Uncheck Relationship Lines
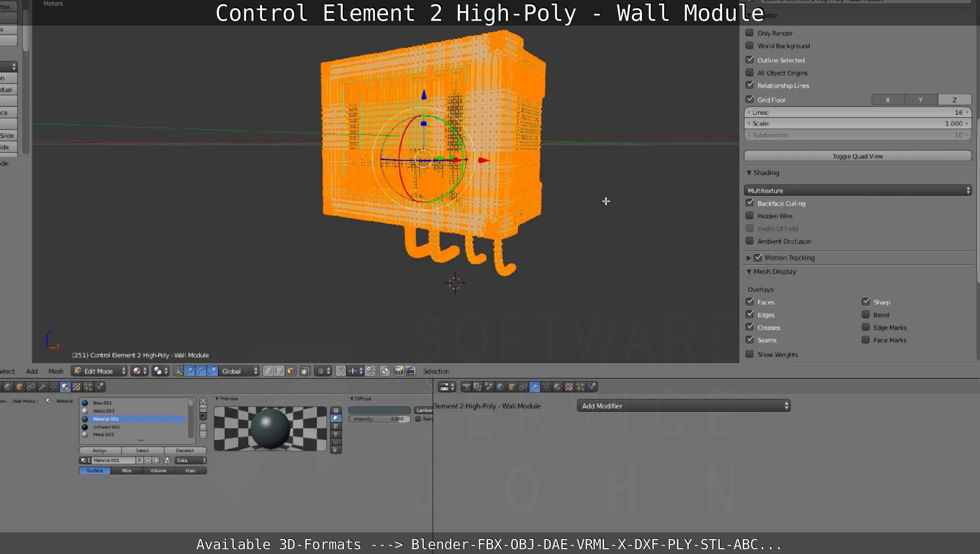The width and height of the screenshot is (980, 554). [749, 85]
